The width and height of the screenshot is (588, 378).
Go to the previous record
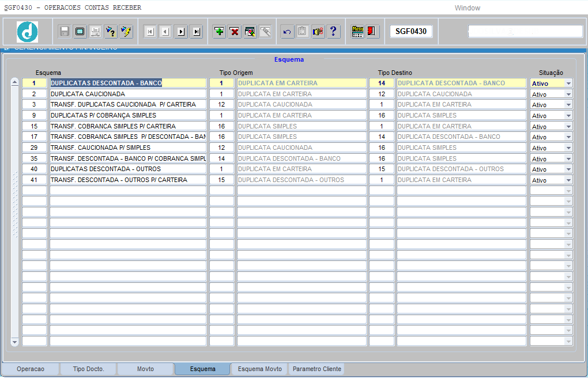[165, 32]
